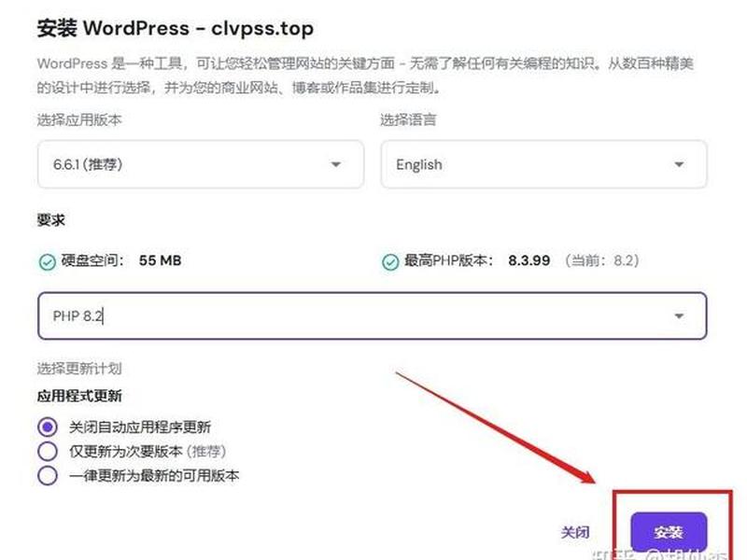Click the check icon beside 最高PHP版本
Screen dimensions: 747x560
[390, 261]
